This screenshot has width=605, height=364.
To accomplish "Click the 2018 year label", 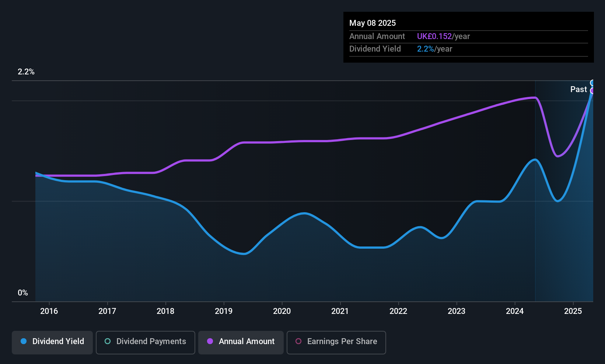I will [165, 311].
